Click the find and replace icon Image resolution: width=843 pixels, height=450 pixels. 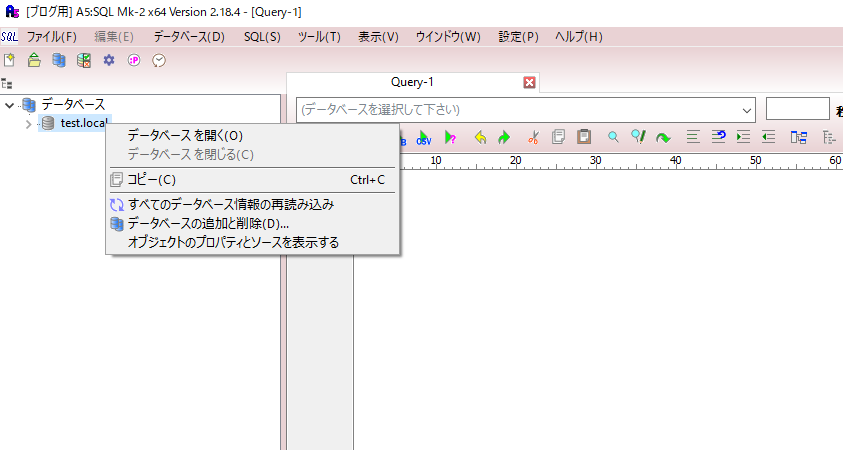(x=638, y=137)
